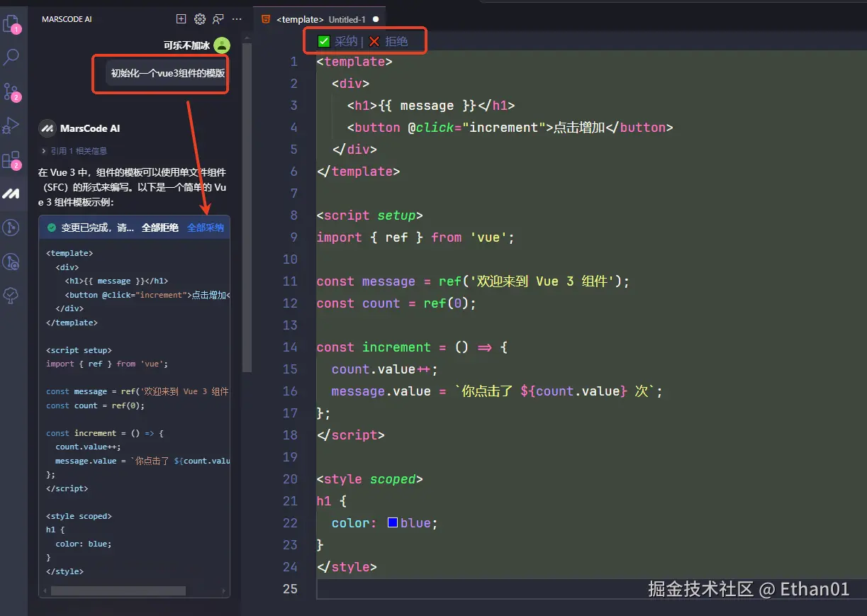This screenshot has width=867, height=616.
Task: Open the MarsCode feedback icon
Action: tap(218, 19)
